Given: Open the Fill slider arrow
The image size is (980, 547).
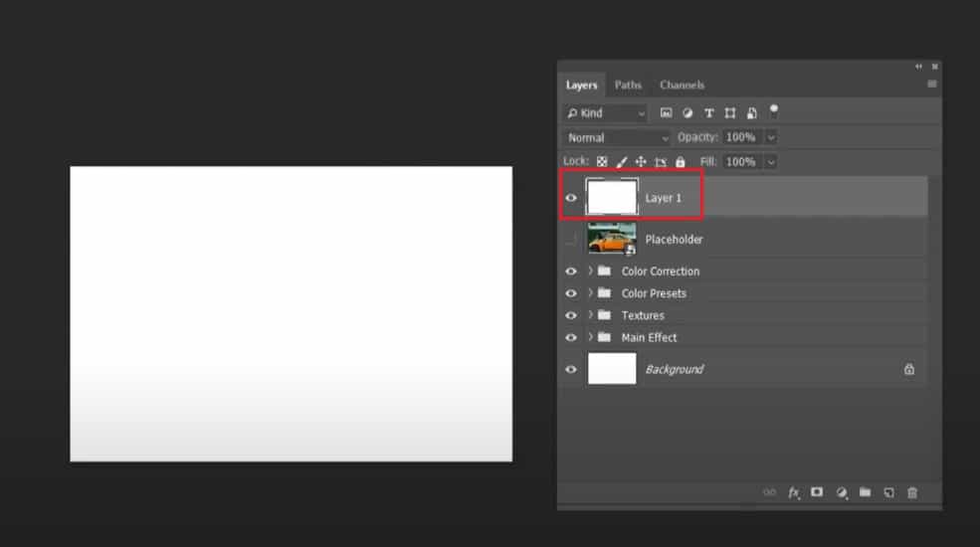Looking at the screenshot, I should (x=771, y=162).
